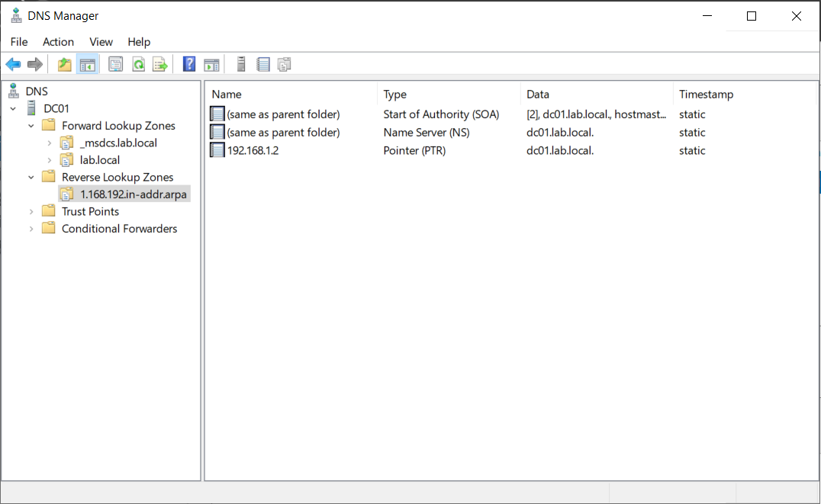821x504 pixels.
Task: Collapse the Reverse Lookup Zones folder
Action: coord(31,177)
